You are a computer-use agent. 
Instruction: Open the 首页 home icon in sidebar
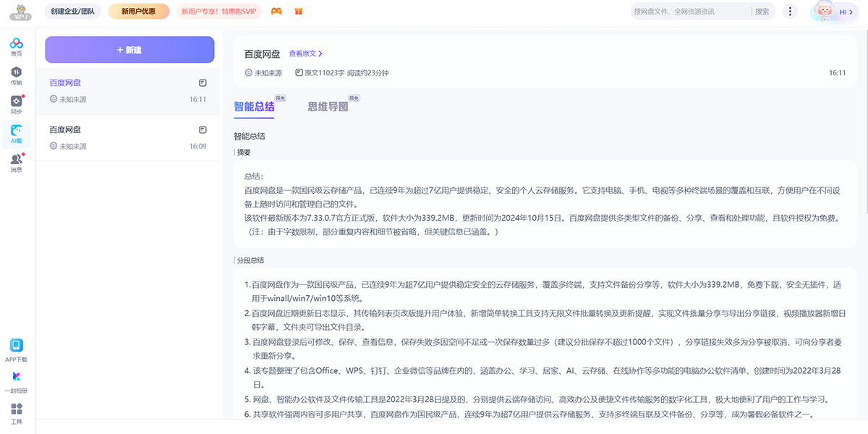pyautogui.click(x=16, y=46)
